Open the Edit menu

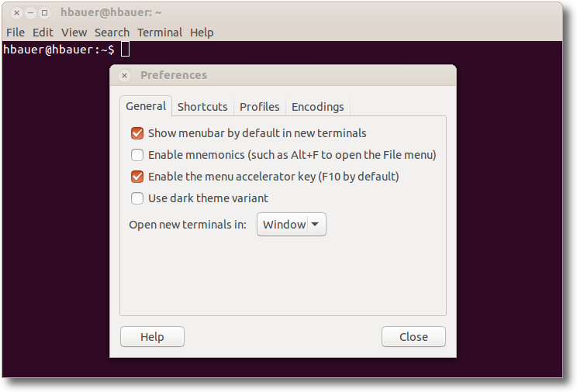click(43, 33)
